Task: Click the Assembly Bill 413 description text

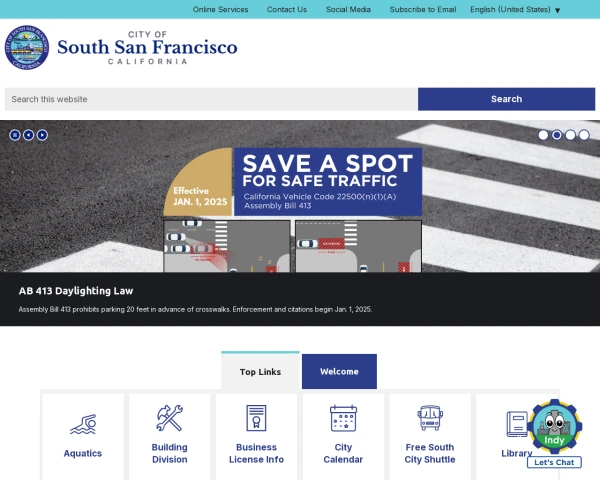Action: pos(195,309)
